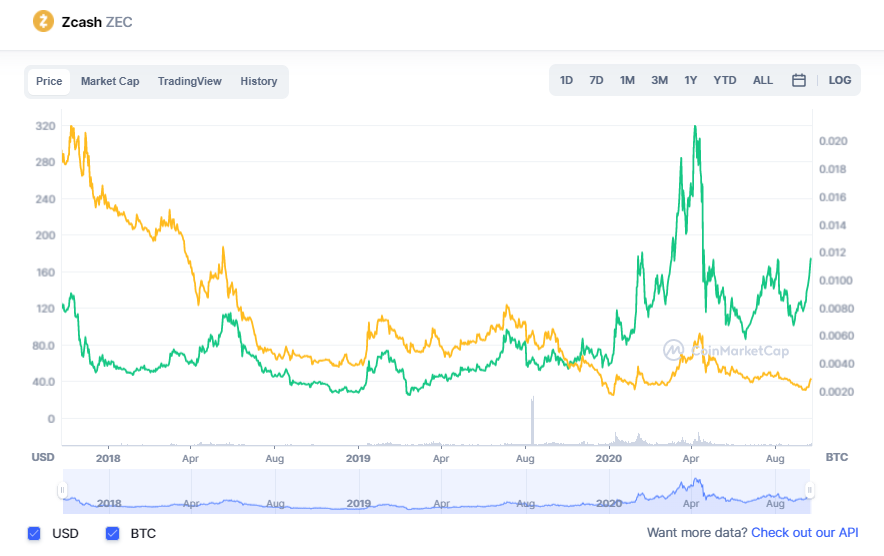
Task: Click the 0.0060 BTC axis value
Action: click(x=836, y=336)
